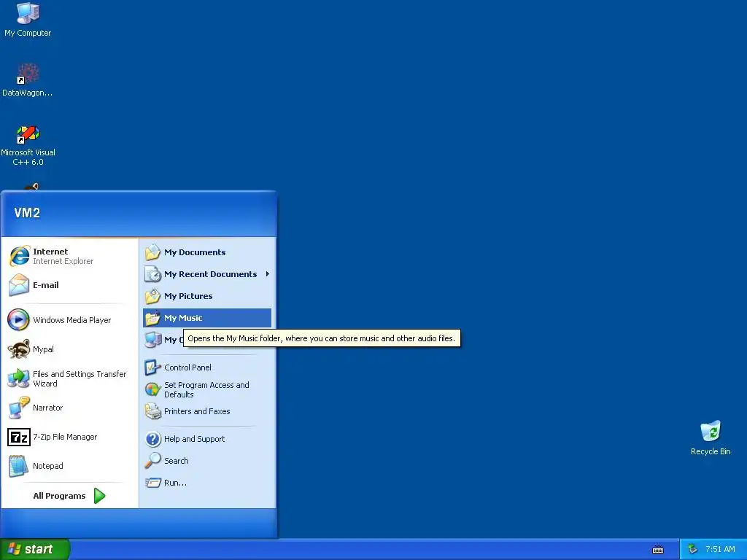The width and height of the screenshot is (747, 560).
Task: Click the network tray icon near clock
Action: [693, 549]
